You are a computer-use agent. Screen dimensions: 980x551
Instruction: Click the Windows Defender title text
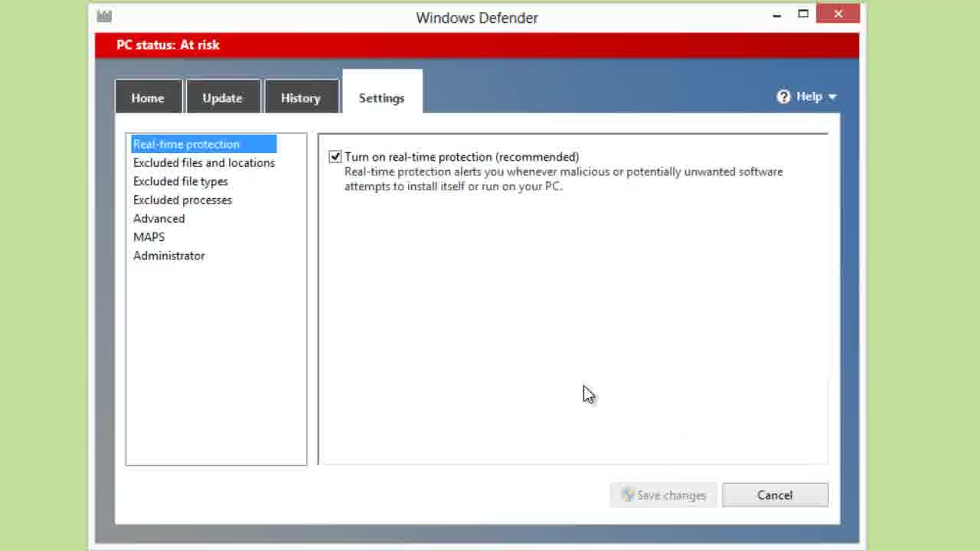[477, 18]
